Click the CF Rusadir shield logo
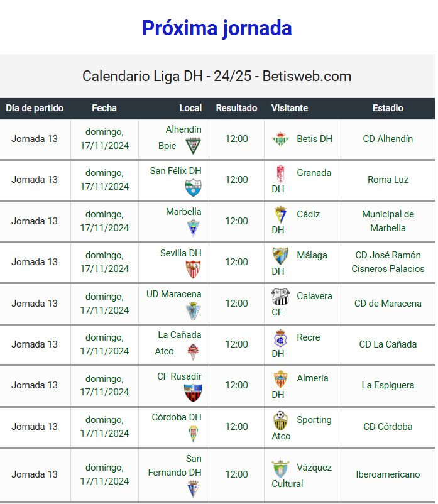This screenshot has width=438, height=504. point(193,393)
